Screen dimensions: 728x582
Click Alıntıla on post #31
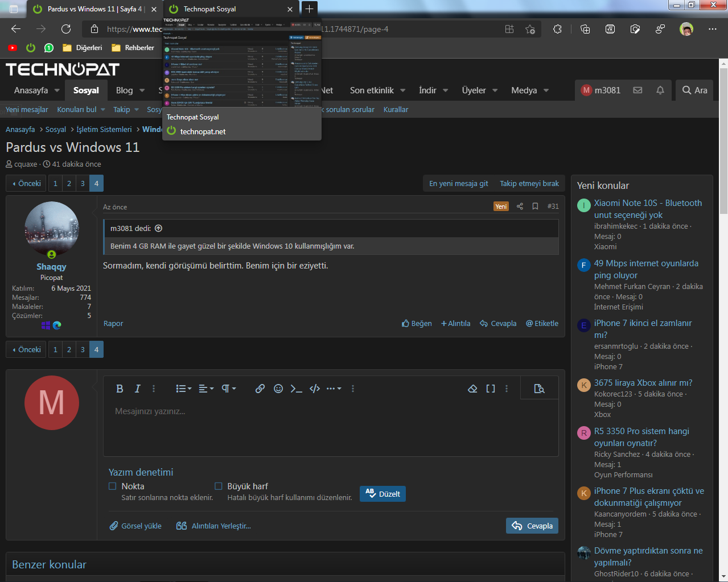coord(456,323)
